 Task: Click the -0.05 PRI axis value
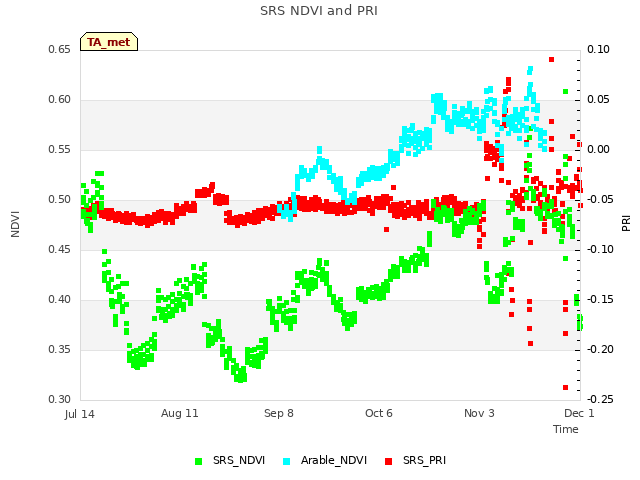[600, 200]
